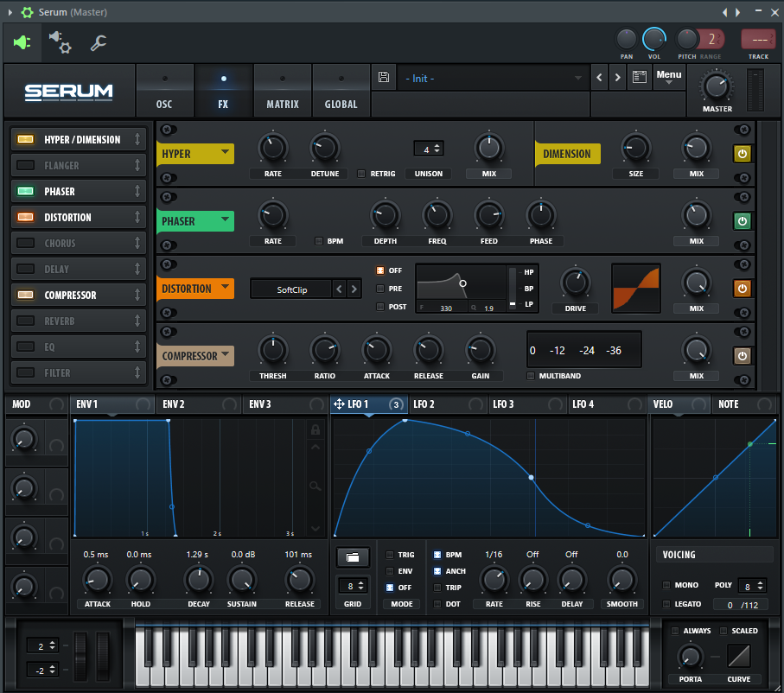Open the DISTORTION effect dropdown arrow
Screen dimensions: 784x693
[225, 287]
